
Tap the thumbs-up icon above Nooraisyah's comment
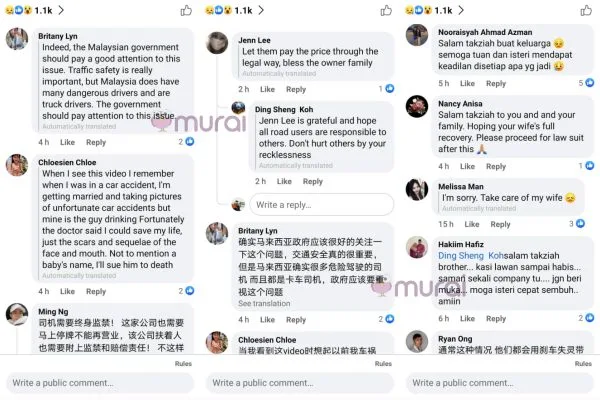[x=586, y=10]
